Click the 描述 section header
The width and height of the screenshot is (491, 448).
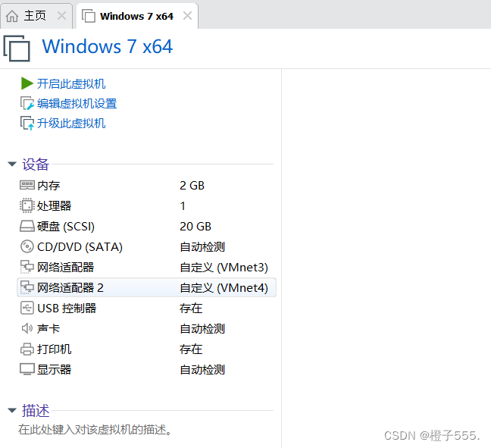[x=36, y=410]
